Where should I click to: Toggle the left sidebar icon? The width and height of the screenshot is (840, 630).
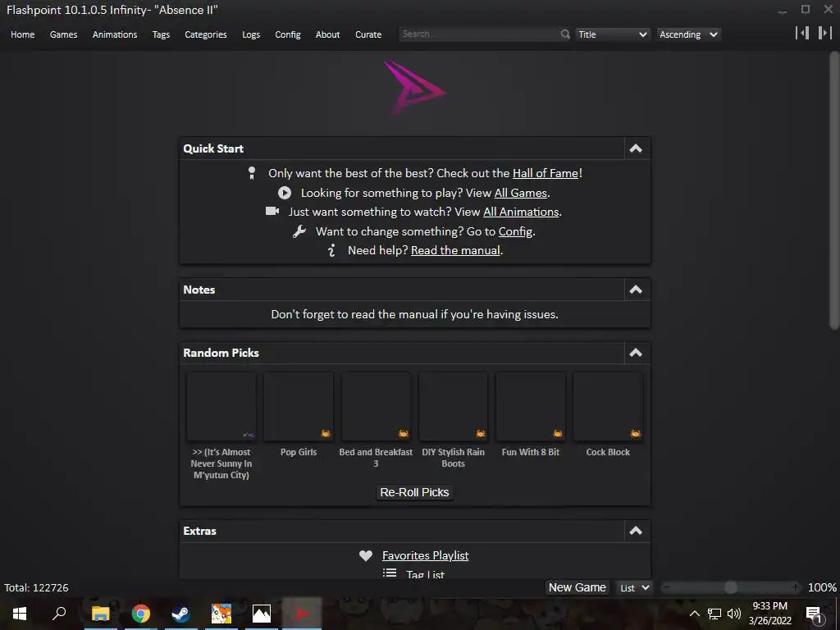coord(802,33)
